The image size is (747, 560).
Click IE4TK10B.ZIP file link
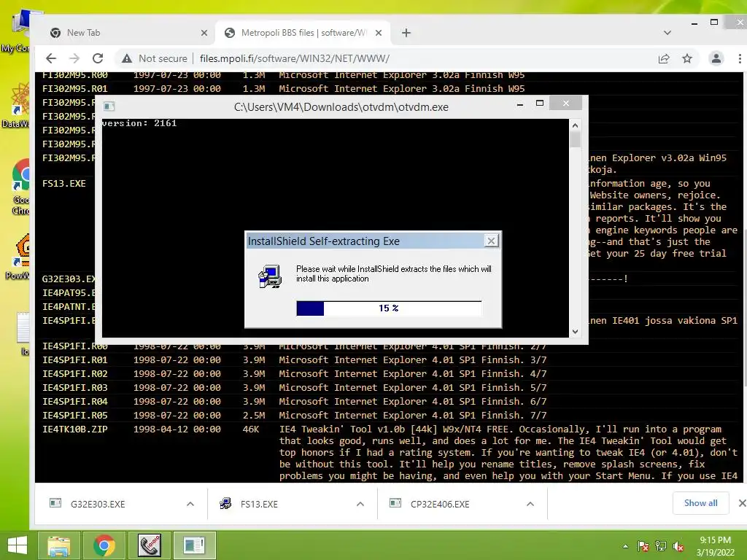tap(75, 429)
